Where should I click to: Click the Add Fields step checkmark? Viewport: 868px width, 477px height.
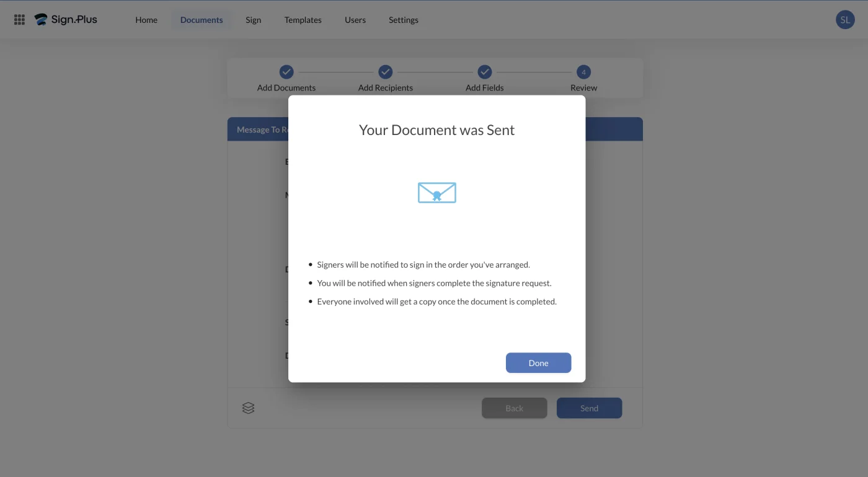tap(485, 72)
